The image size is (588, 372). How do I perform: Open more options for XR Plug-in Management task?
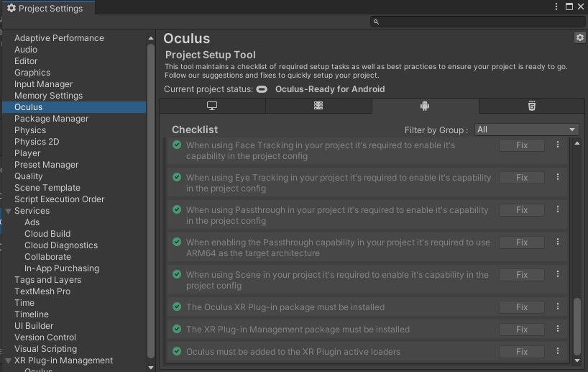click(x=558, y=328)
